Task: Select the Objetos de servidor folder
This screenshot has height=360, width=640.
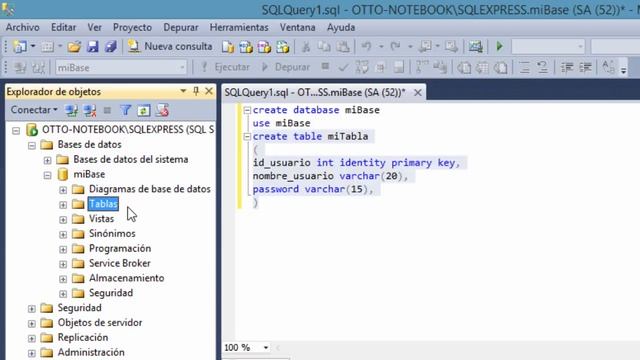Action: pyautogui.click(x=100, y=322)
